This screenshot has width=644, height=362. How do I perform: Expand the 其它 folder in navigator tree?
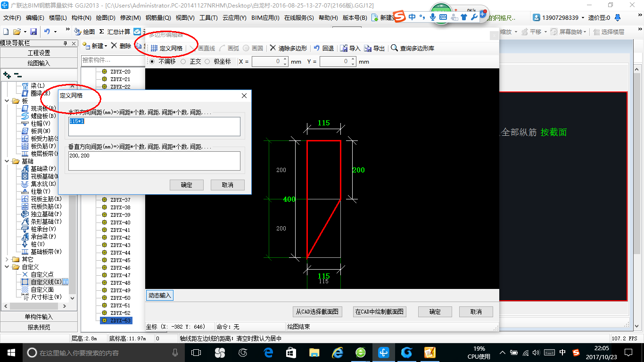pos(7,259)
